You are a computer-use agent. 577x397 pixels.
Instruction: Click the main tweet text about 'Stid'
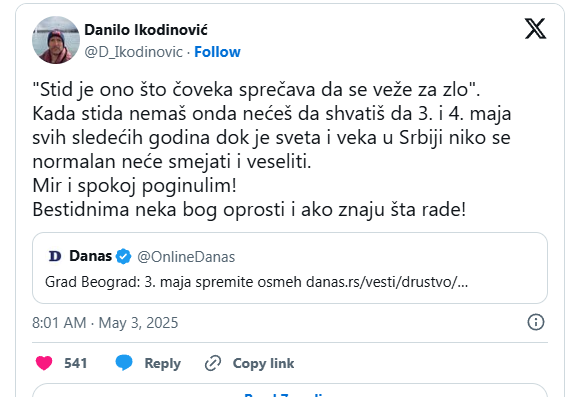pos(272,149)
